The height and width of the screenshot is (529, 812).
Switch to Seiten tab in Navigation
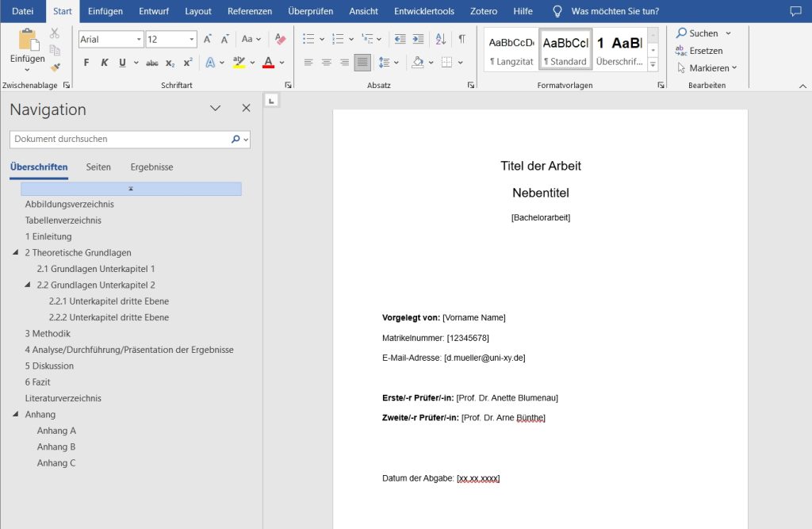[98, 167]
